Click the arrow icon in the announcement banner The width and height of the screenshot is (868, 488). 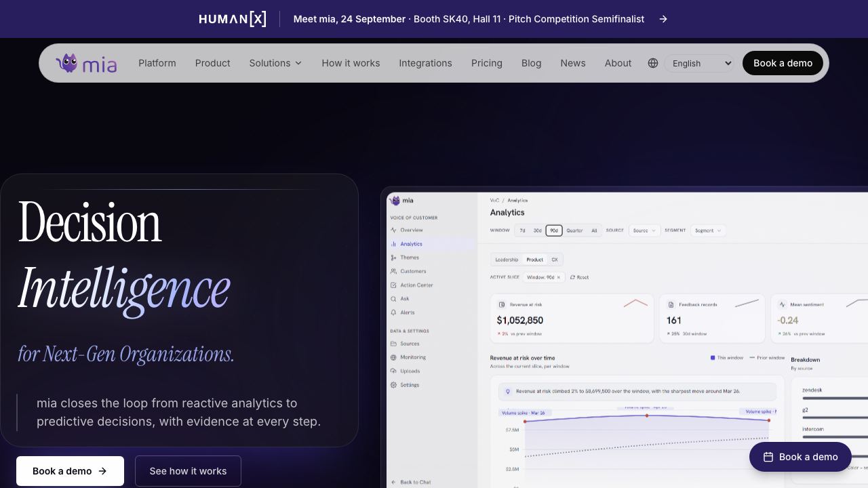pyautogui.click(x=663, y=19)
